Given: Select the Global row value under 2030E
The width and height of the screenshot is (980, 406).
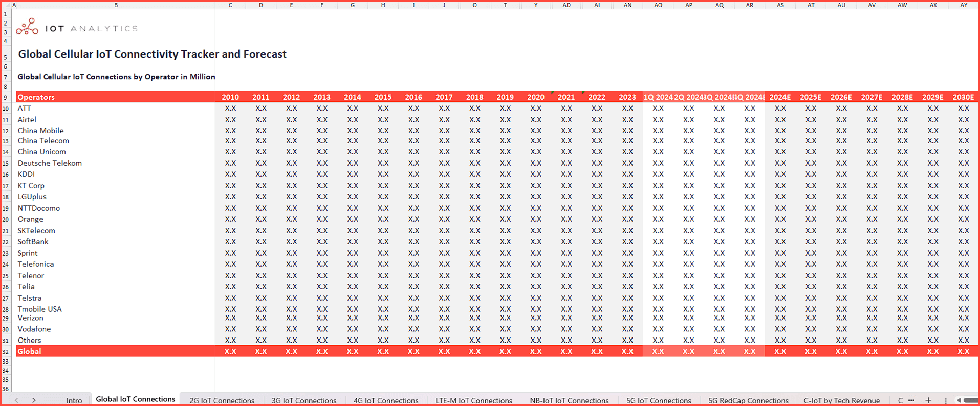Looking at the screenshot, I should 964,351.
